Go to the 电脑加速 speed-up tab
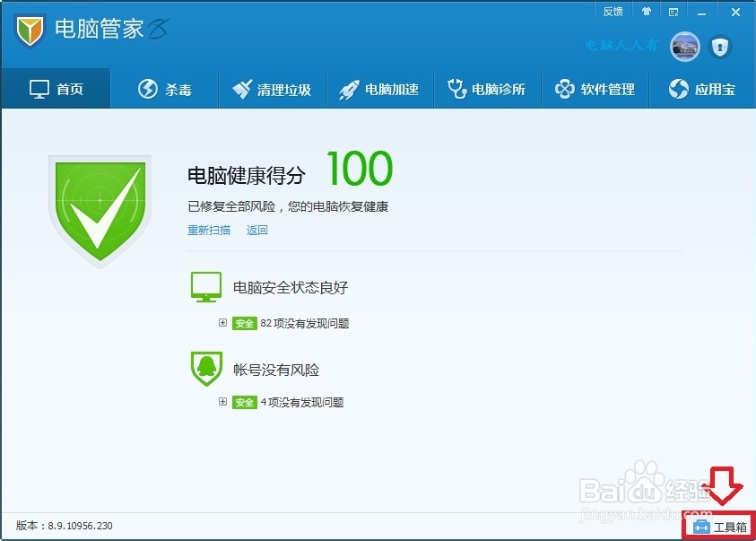 click(379, 89)
